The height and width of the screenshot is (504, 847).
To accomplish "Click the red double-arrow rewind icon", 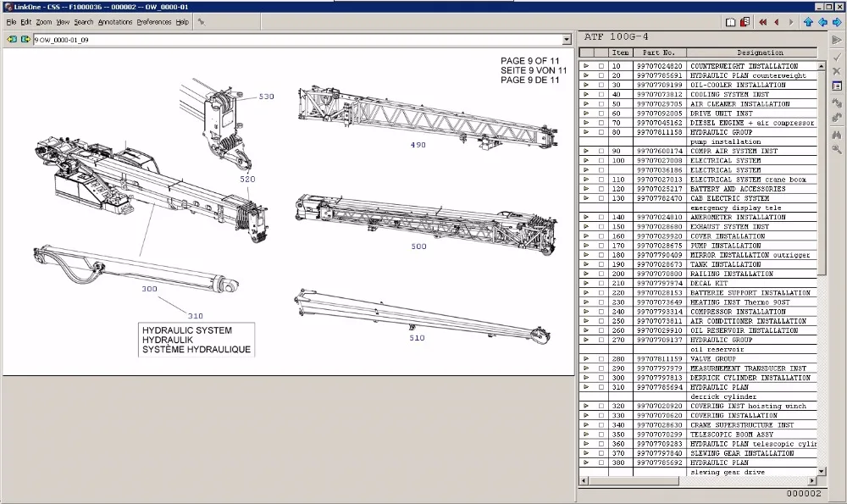I will tap(763, 22).
